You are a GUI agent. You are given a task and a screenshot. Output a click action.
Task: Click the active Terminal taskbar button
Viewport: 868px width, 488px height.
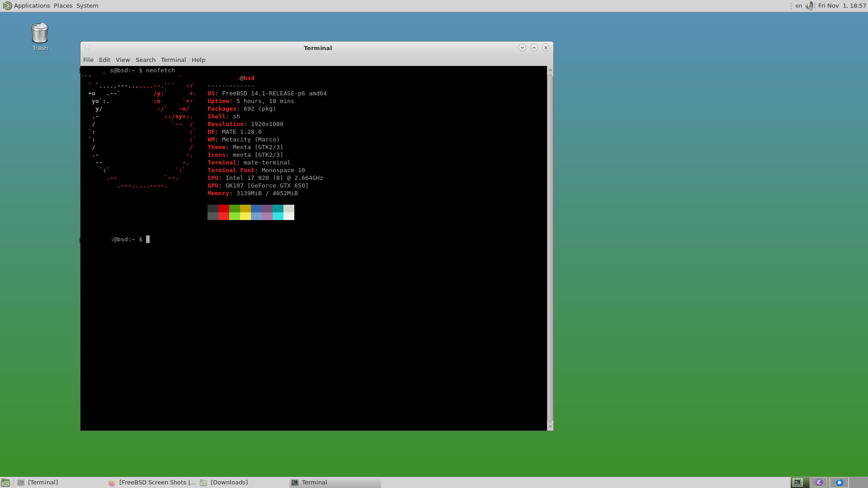pyautogui.click(x=335, y=483)
